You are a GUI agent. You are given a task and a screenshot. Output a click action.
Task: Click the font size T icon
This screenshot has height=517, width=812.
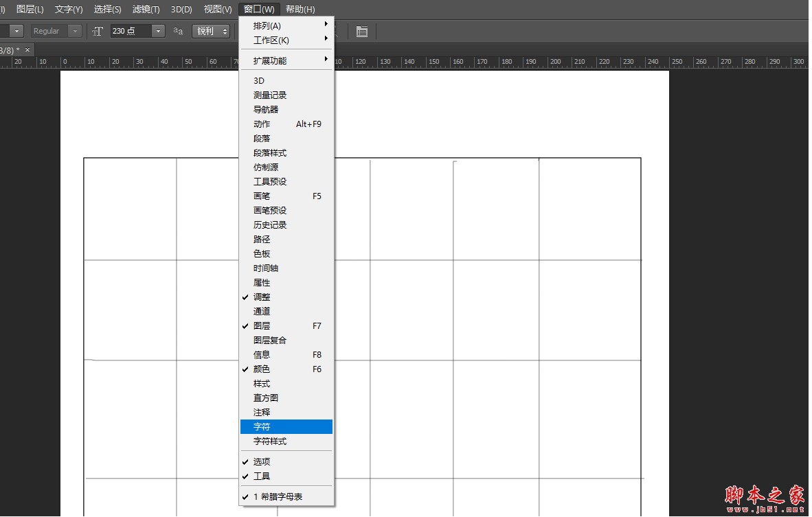tap(98, 32)
